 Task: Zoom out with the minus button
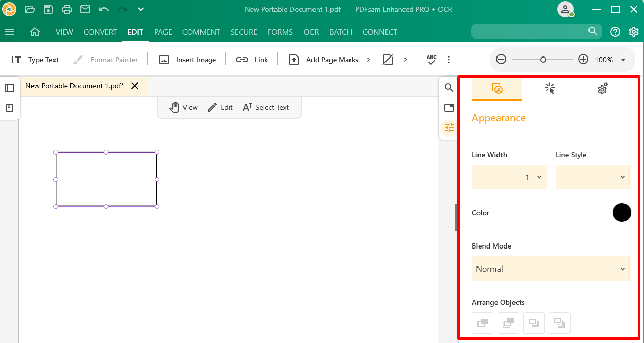[x=501, y=60]
